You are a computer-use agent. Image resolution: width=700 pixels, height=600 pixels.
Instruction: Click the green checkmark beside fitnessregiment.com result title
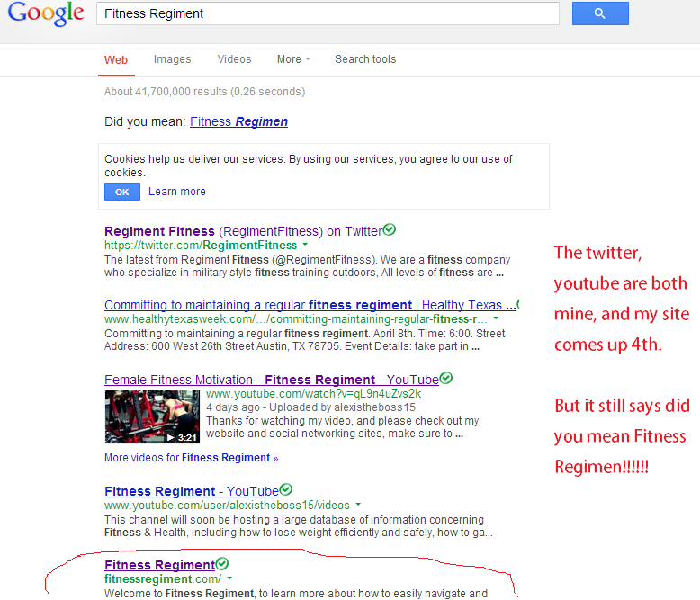tap(222, 564)
